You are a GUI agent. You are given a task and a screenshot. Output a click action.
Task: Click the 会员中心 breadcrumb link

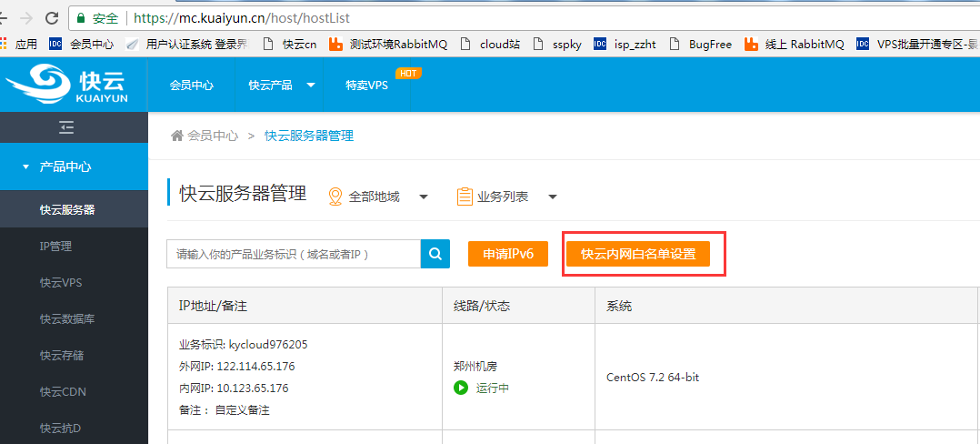pos(213,136)
